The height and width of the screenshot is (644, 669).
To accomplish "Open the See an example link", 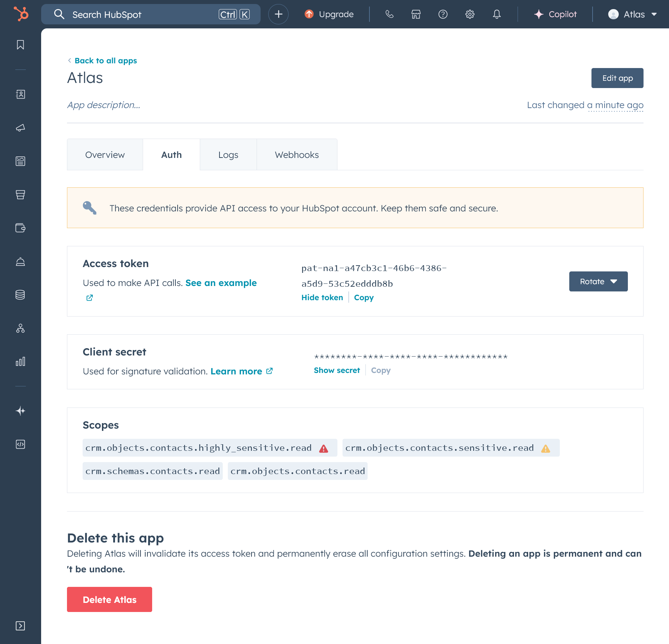I will coord(221,283).
